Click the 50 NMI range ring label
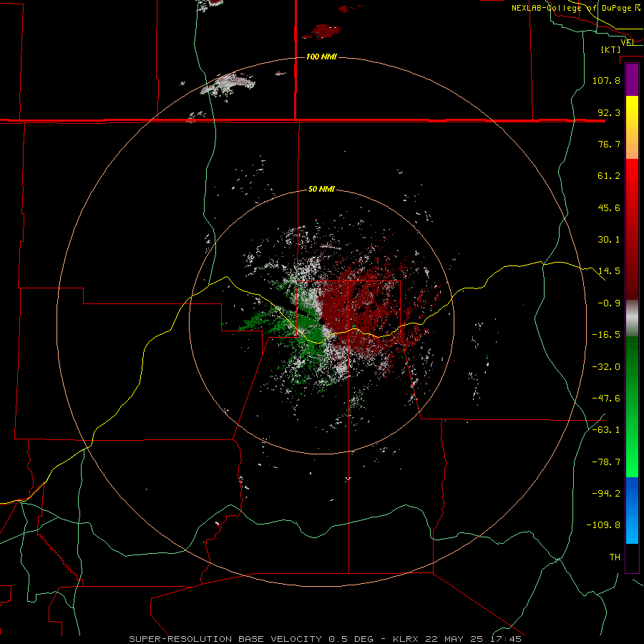This screenshot has height=644, width=644. [x=321, y=190]
